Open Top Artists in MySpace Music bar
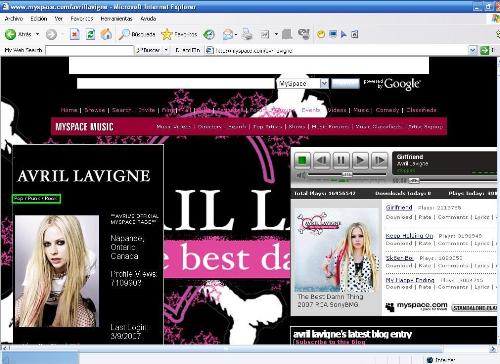 tap(268, 127)
